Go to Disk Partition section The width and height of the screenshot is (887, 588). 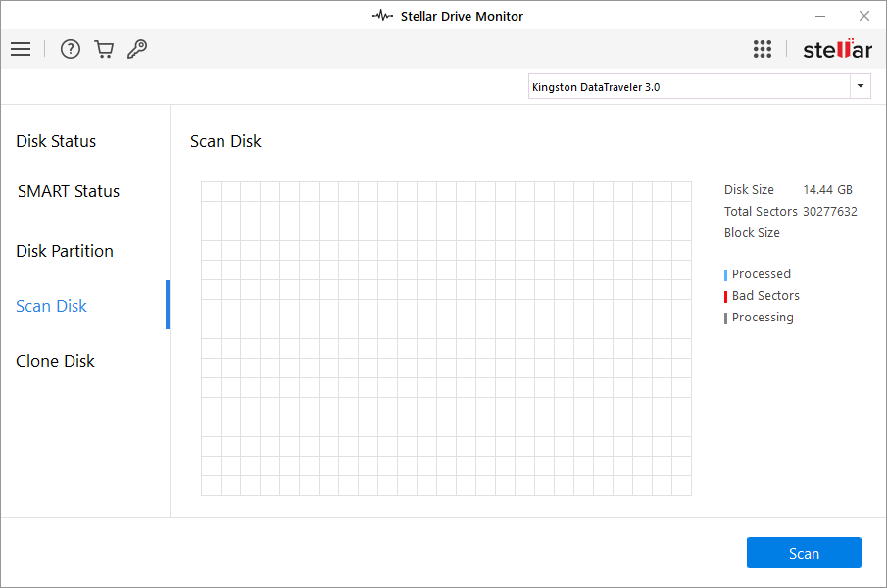[x=65, y=251]
